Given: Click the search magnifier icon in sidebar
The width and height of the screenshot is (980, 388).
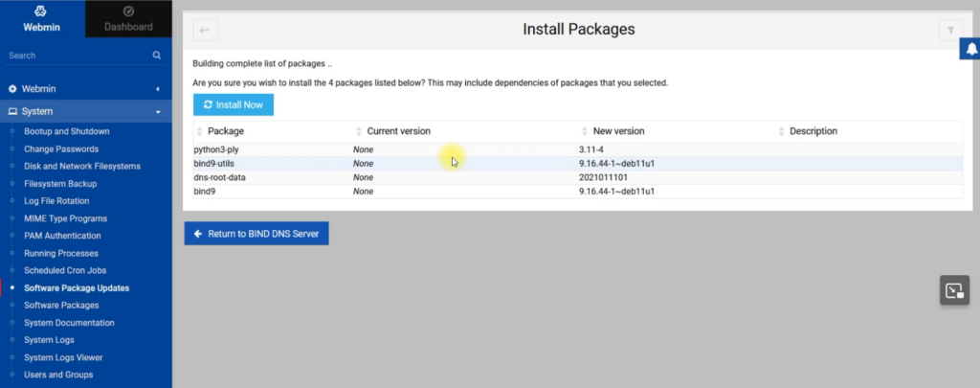Looking at the screenshot, I should pyautogui.click(x=157, y=57).
